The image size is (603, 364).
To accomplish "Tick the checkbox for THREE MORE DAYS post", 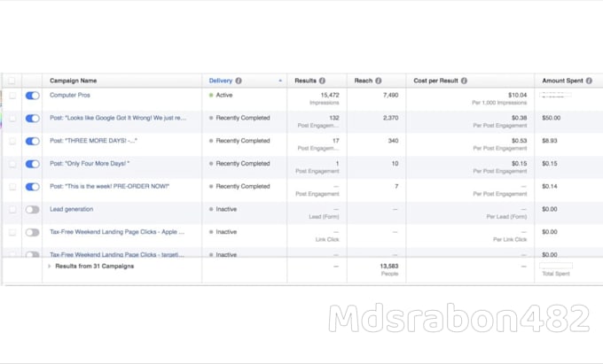I will coord(12,142).
